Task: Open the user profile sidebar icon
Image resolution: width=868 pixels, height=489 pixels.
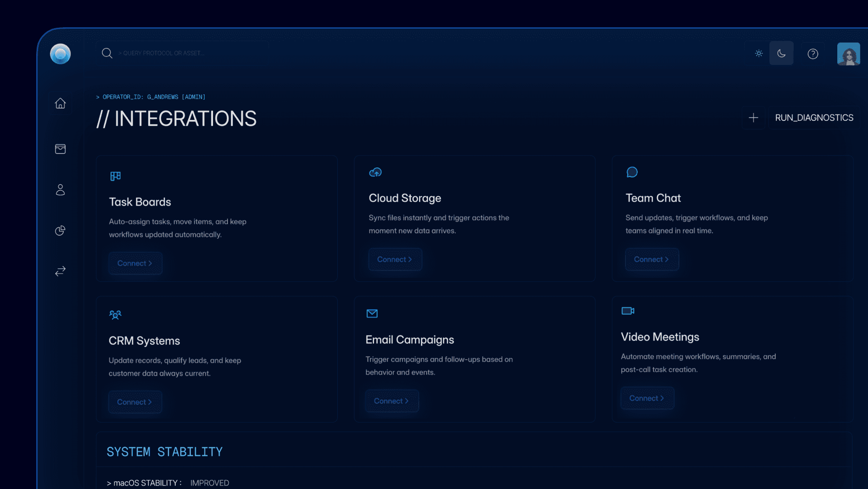Action: tap(60, 190)
